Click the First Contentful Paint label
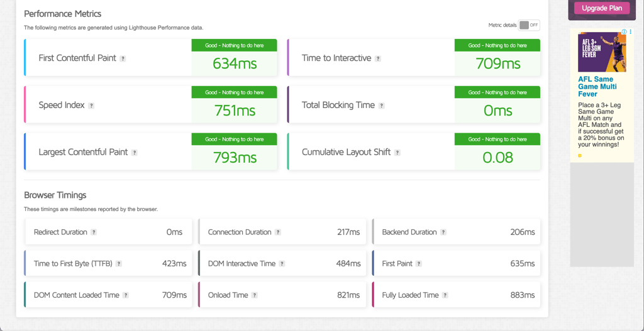 (77, 58)
